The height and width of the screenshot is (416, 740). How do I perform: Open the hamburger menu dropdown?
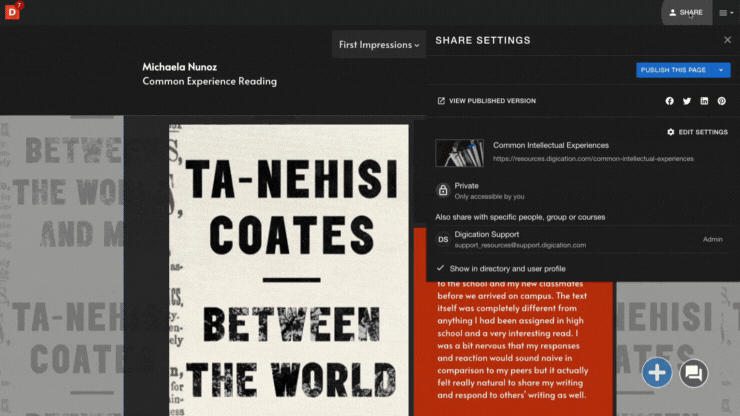point(725,13)
